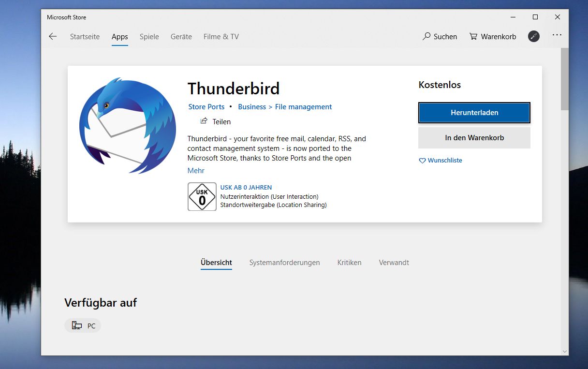The width and height of the screenshot is (588, 369).
Task: Click the Herunterladen download button
Action: click(474, 113)
